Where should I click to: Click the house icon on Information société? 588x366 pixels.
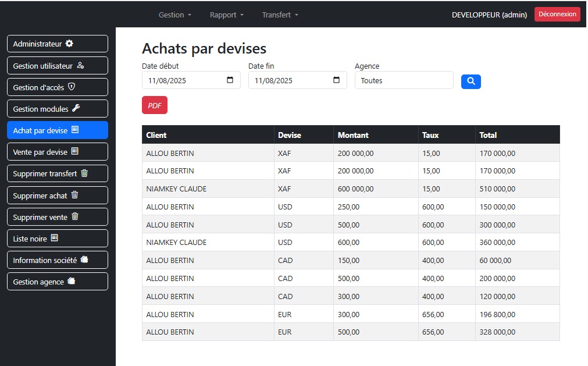coord(84,260)
